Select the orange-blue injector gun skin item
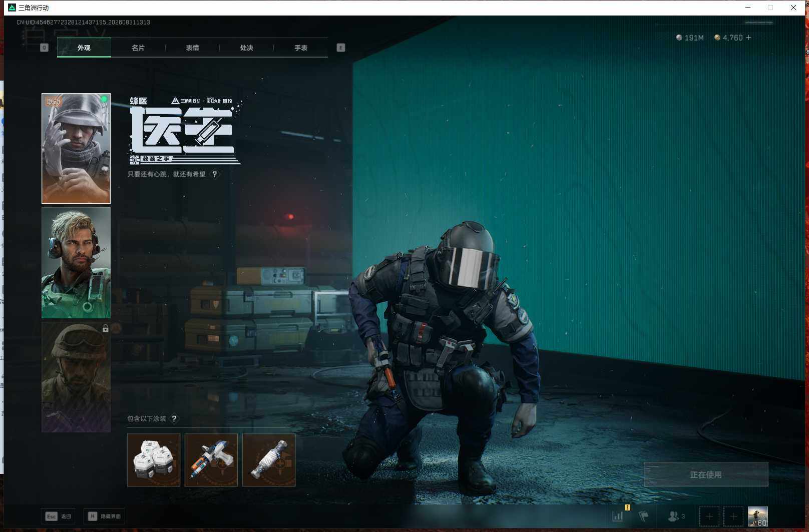This screenshot has width=809, height=532. (211, 460)
